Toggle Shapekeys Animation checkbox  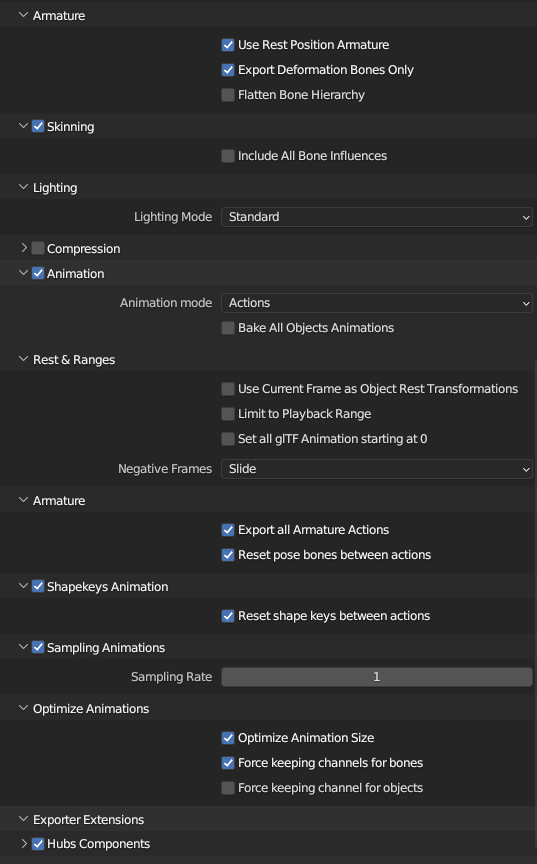pyautogui.click(x=38, y=586)
